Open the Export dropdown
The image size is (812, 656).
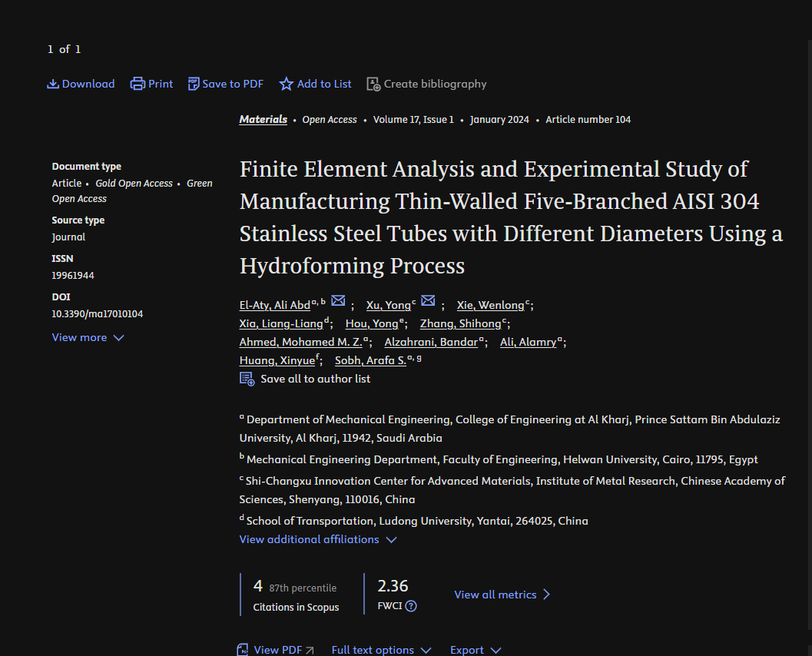click(476, 650)
